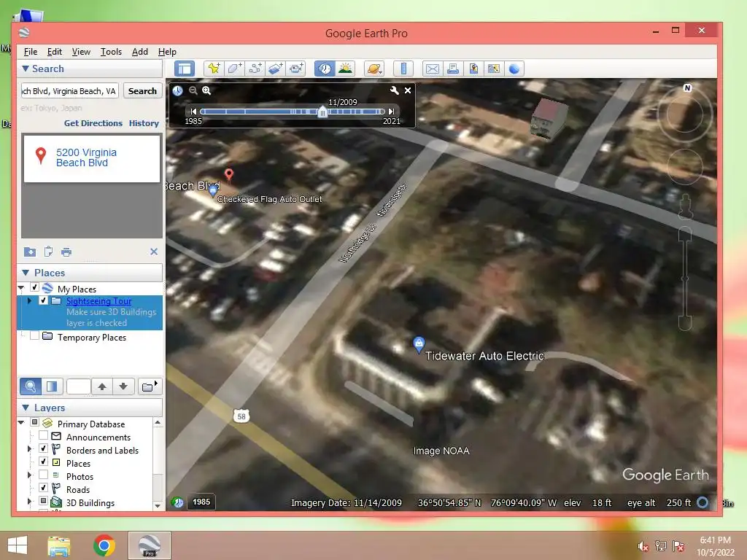Image resolution: width=747 pixels, height=560 pixels.
Task: Email the view with the envelope icon
Action: point(432,69)
